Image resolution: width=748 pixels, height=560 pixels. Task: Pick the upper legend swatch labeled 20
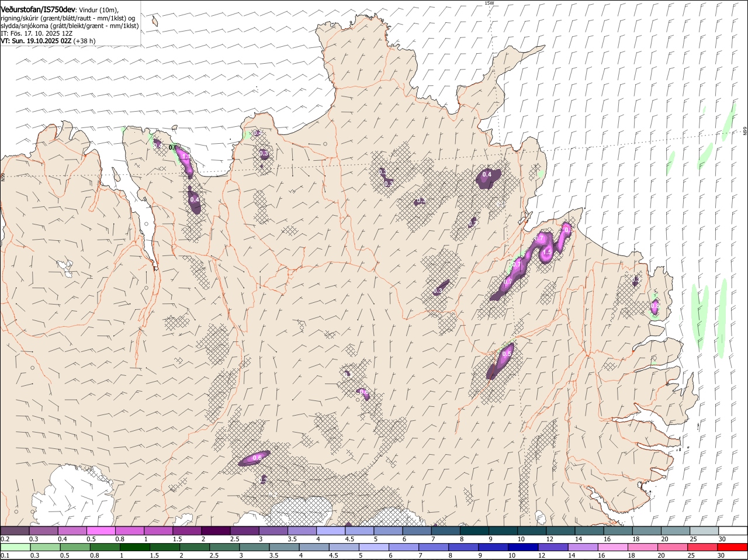click(x=674, y=530)
